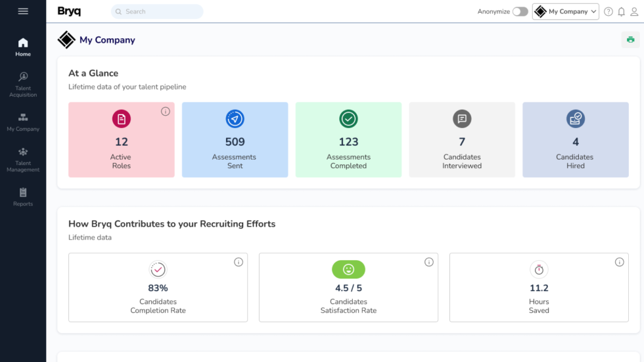The width and height of the screenshot is (644, 362).
Task: Open Reports in the sidebar
Action: 23,196
